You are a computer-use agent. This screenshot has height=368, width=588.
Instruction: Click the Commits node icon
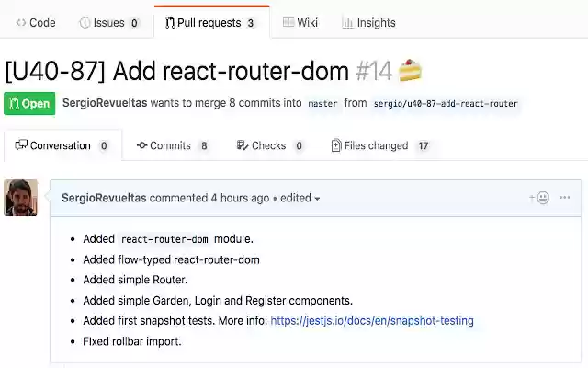141,145
